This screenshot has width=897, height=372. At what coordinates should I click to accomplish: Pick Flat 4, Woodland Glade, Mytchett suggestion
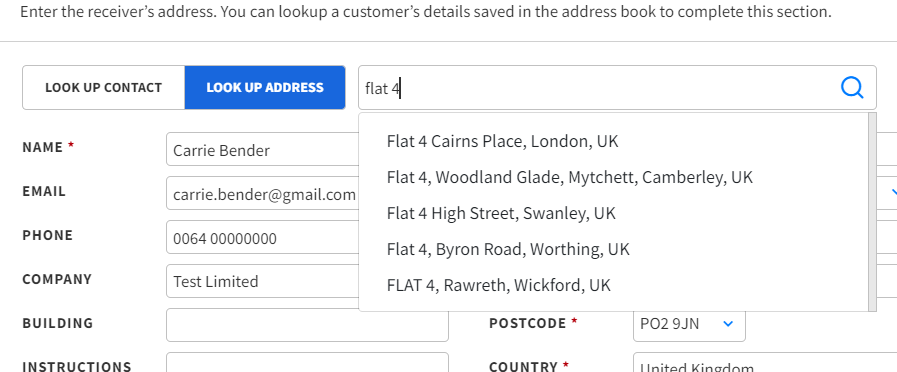click(613, 177)
